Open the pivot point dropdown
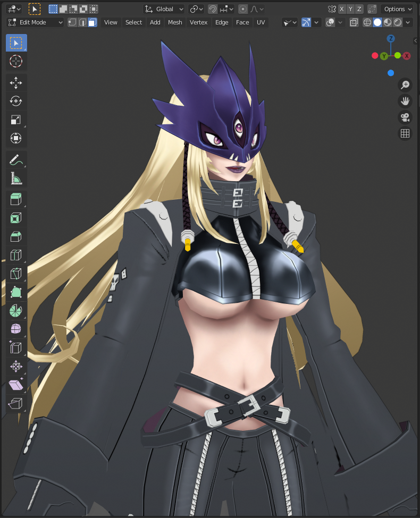Viewport: 420px width, 518px height. (196, 9)
